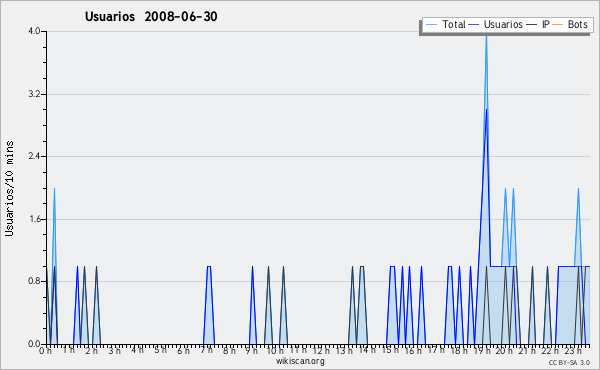This screenshot has height=370, width=600.
Task: Click the '23 h' x-axis label
Action: pos(574,351)
